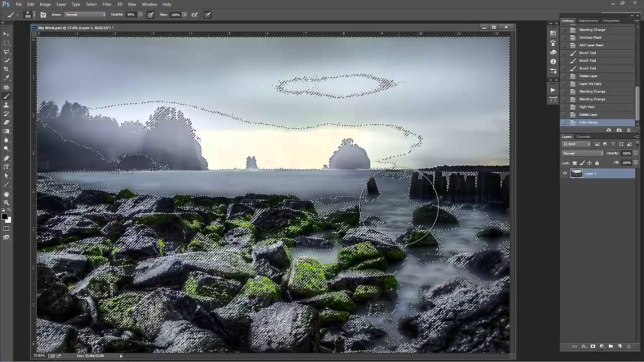Select the Eraser tool
This screenshot has width=644, height=362.
point(7,122)
